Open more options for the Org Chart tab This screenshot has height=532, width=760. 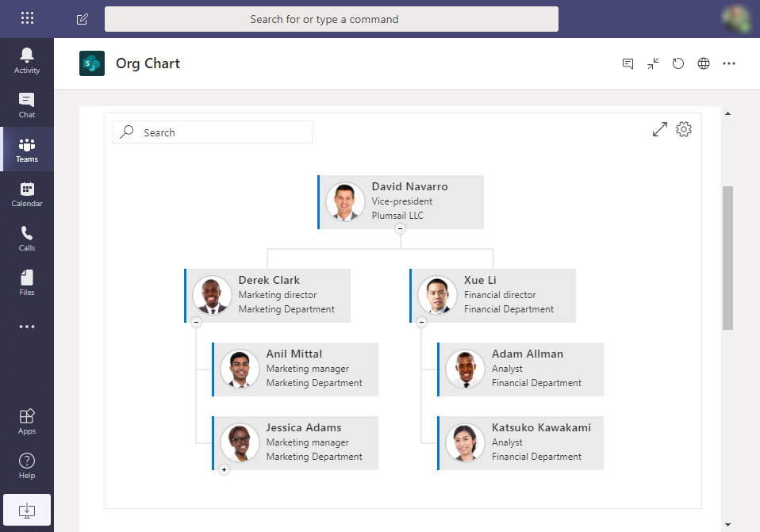(729, 63)
